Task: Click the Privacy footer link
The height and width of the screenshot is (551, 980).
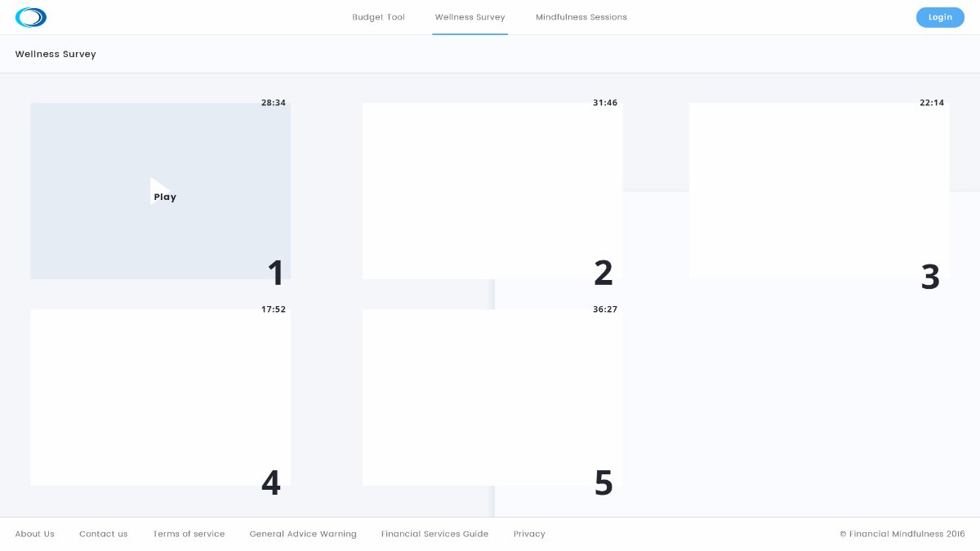Action: [529, 534]
